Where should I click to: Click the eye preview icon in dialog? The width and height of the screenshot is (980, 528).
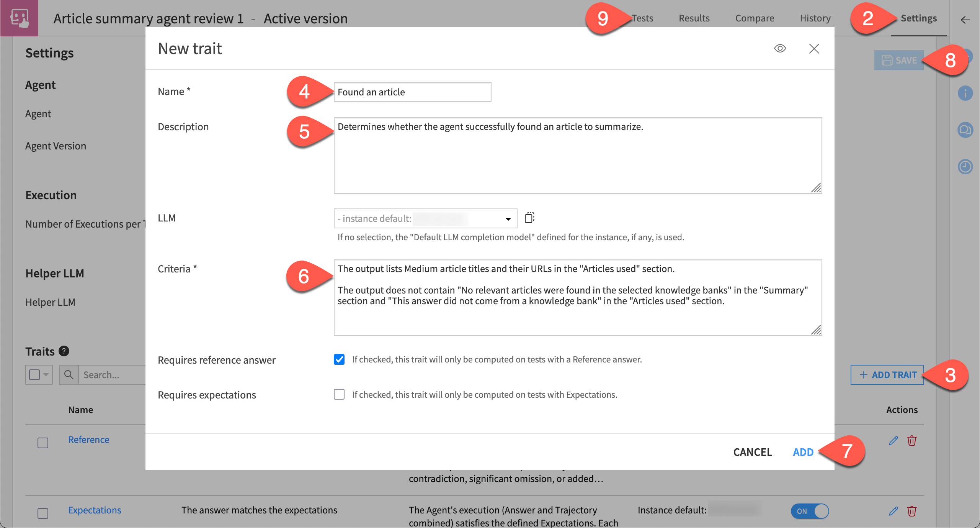(780, 49)
